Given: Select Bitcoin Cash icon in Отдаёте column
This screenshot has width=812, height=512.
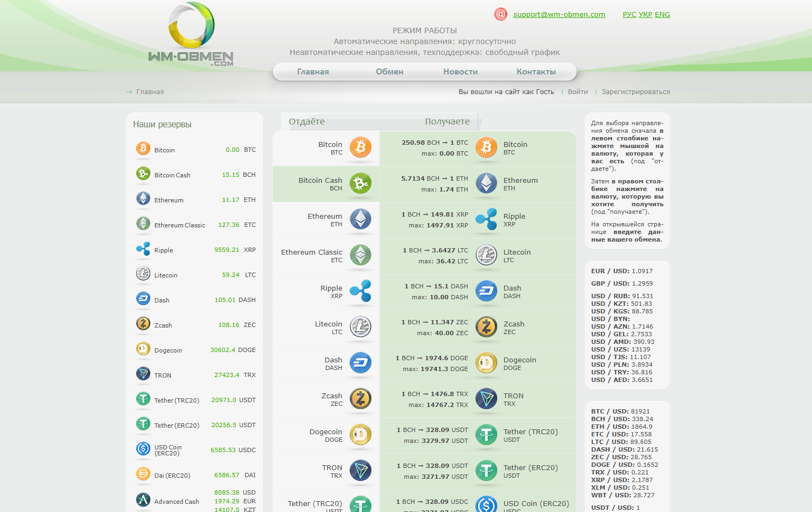Looking at the screenshot, I should (361, 183).
